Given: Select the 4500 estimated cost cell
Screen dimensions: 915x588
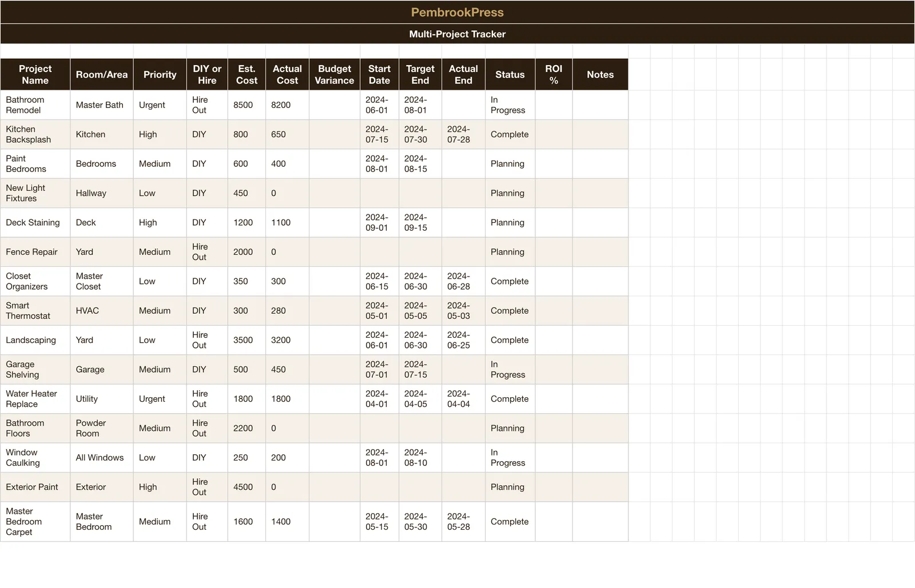Looking at the screenshot, I should (x=246, y=487).
